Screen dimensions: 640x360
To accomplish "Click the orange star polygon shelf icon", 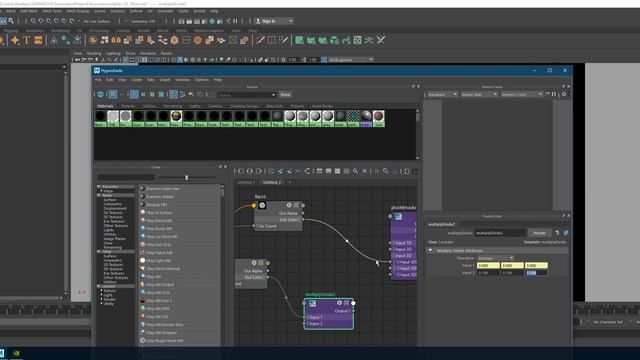I will point(15,40).
